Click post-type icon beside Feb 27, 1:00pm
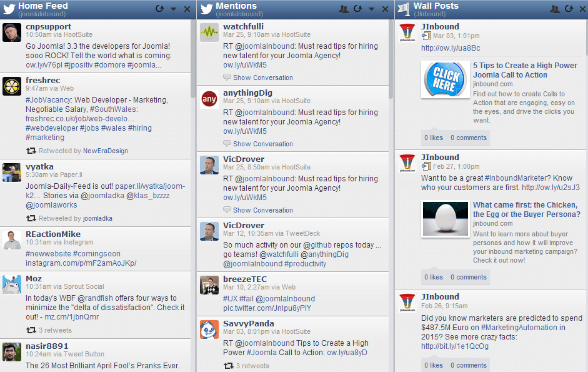Viewport: 588px width, 372px height. (x=426, y=166)
